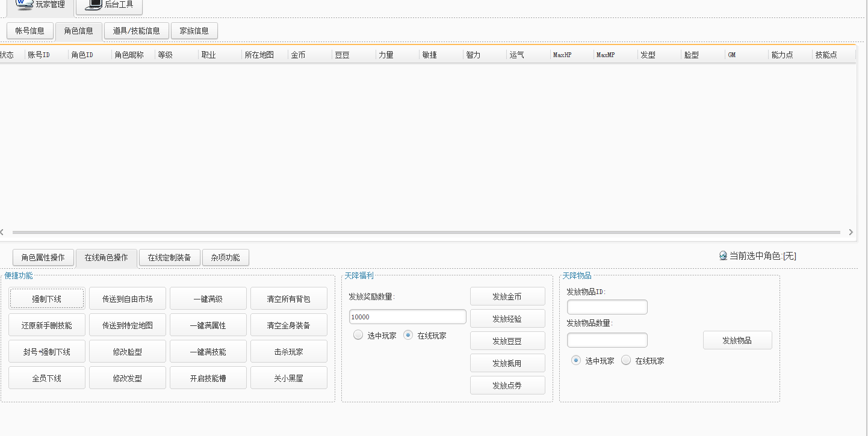This screenshot has width=868, height=436.
Task: Click the 职业 column header
Action: tap(220, 55)
